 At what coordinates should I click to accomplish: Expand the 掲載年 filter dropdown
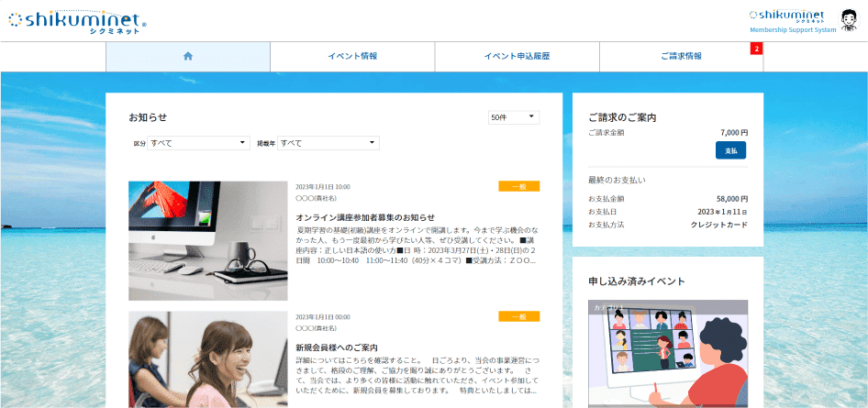328,143
